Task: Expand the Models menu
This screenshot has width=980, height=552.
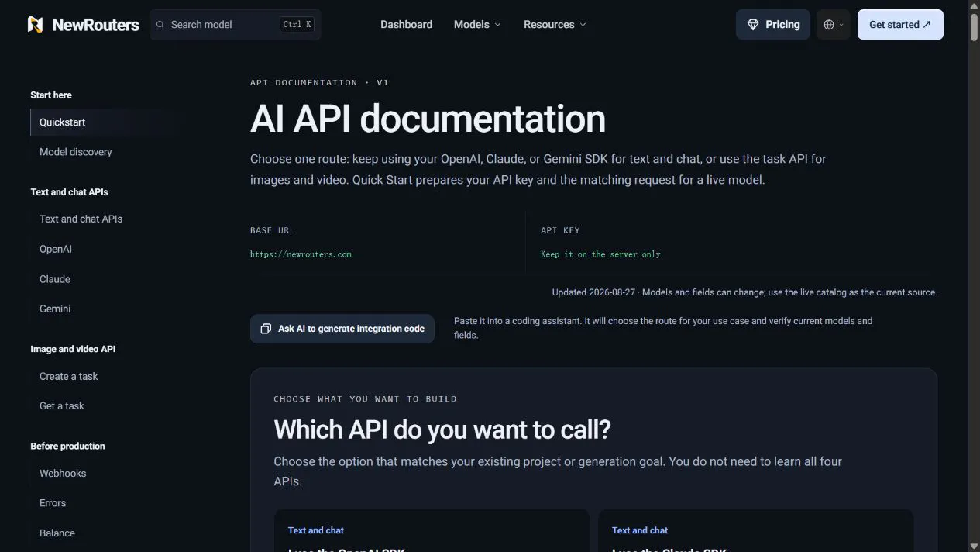Action: click(477, 25)
